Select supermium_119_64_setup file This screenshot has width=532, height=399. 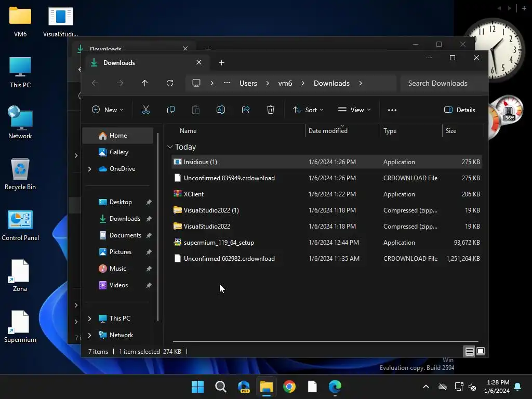pos(327,242)
